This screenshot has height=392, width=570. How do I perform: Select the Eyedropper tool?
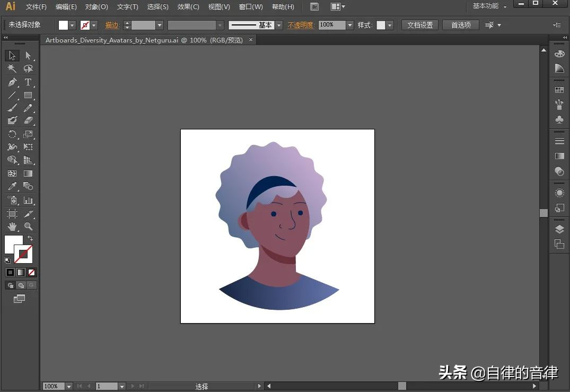(12, 186)
